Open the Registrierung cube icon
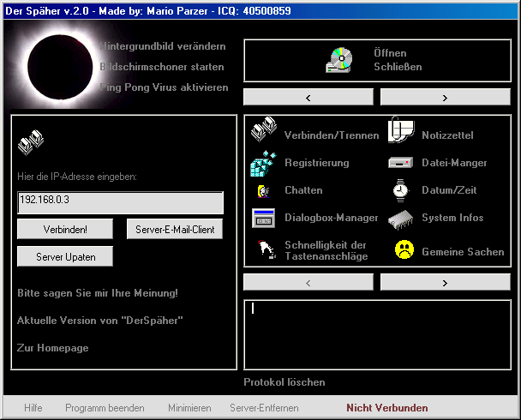521x420 pixels. point(263,162)
